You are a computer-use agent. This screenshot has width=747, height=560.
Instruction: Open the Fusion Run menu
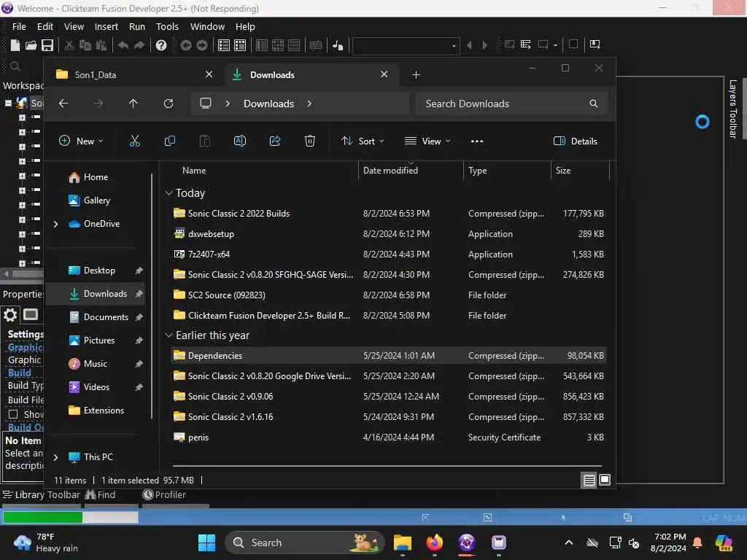pos(136,27)
